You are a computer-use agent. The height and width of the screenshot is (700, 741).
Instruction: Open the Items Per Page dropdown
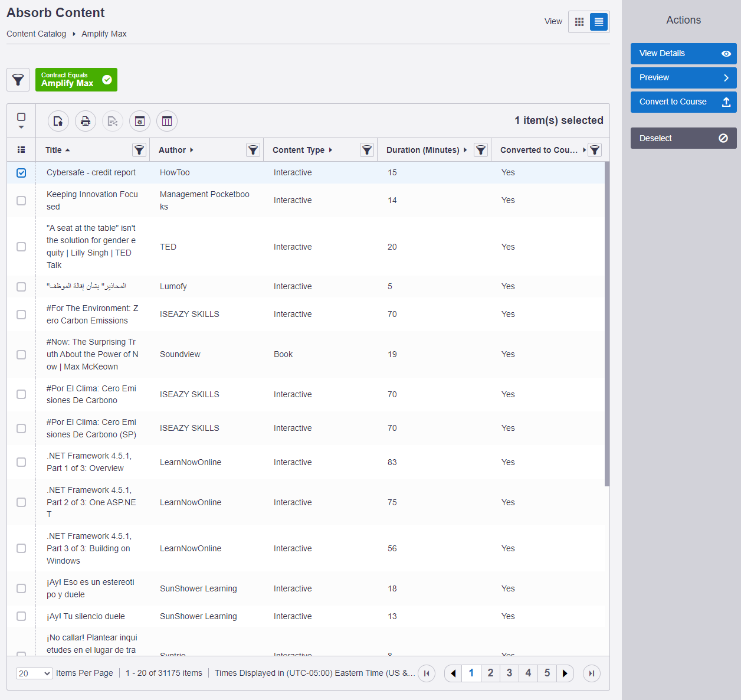tap(34, 673)
